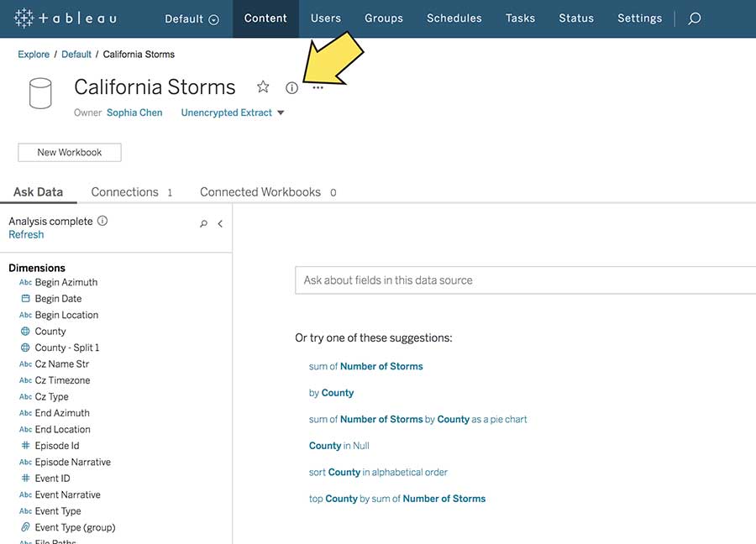This screenshot has width=756, height=544.
Task: Select the End Azimuth field
Action: pyautogui.click(x=62, y=413)
